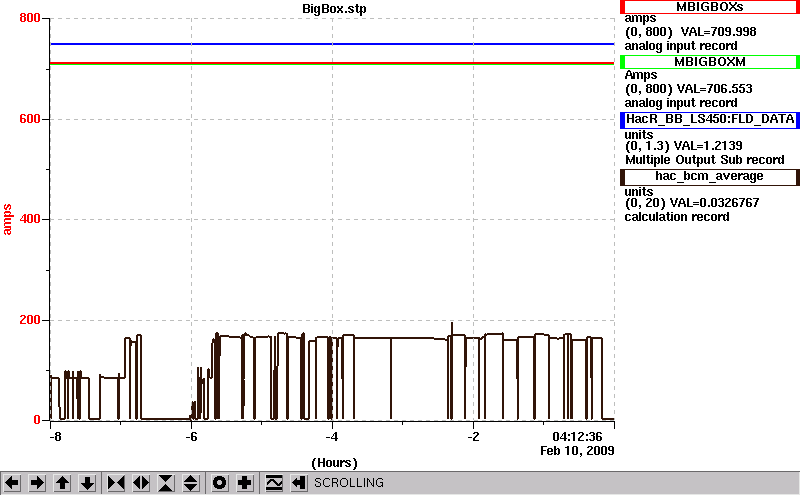The height and width of the screenshot is (495, 800).
Task: Click the BigBox.stp graph title
Action: click(x=334, y=9)
